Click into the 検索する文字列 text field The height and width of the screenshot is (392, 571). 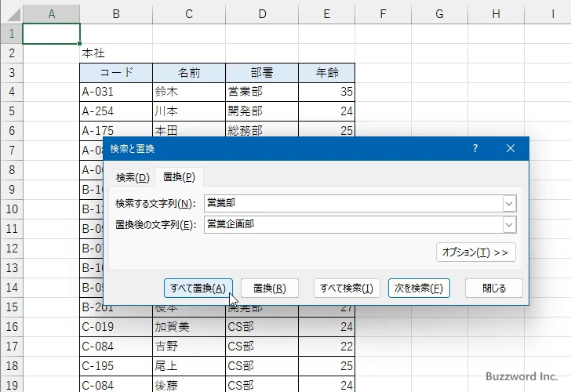click(351, 204)
